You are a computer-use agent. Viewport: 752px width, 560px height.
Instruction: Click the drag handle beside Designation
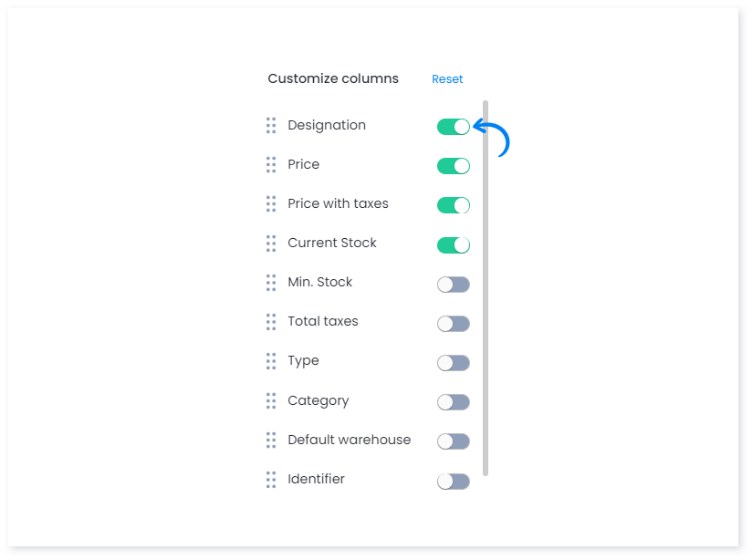click(270, 125)
